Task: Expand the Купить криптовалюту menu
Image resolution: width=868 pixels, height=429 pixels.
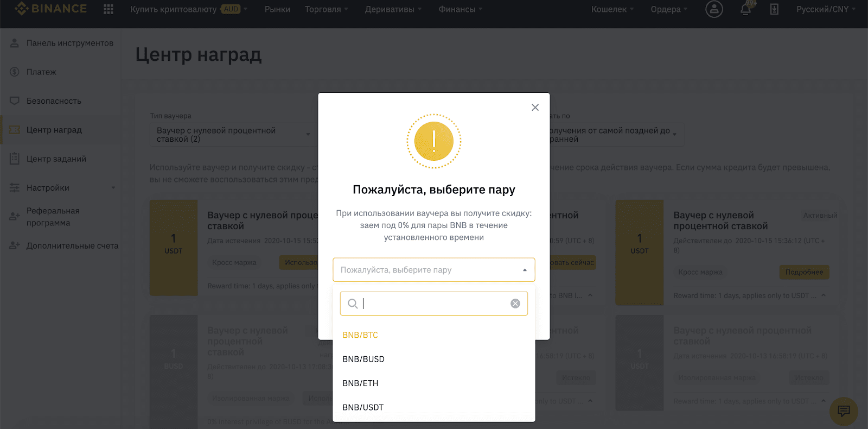Action: (x=189, y=9)
